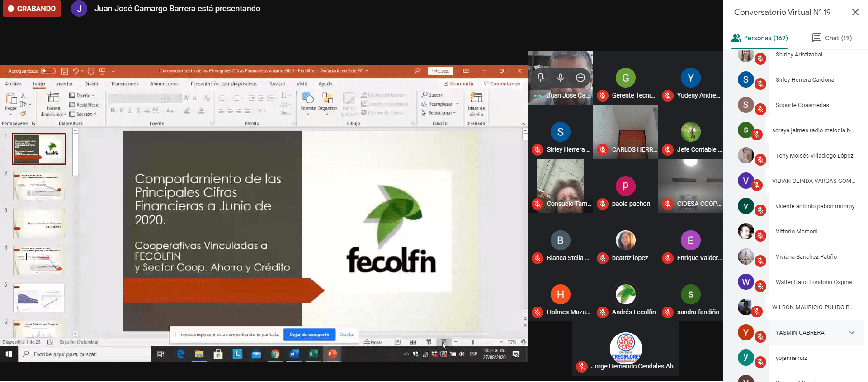Screen dimensions: 868x382
Task: Click the Nueva diapositiva icon
Action: [x=53, y=98]
